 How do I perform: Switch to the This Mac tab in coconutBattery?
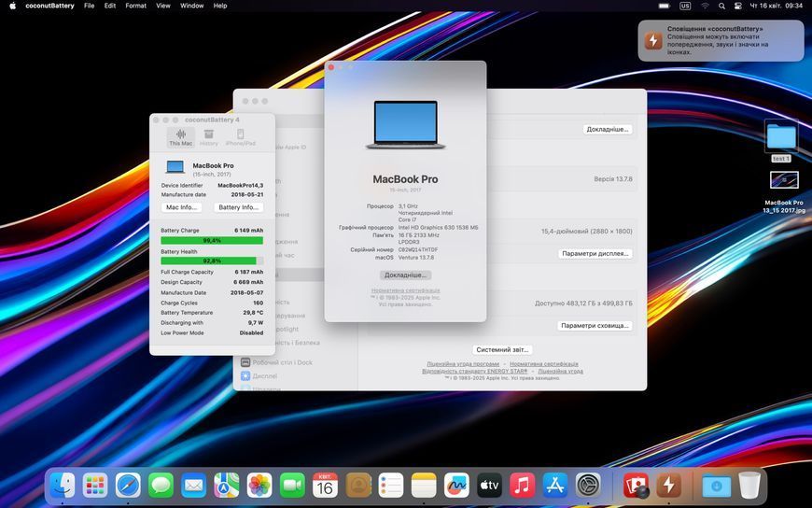pyautogui.click(x=180, y=137)
